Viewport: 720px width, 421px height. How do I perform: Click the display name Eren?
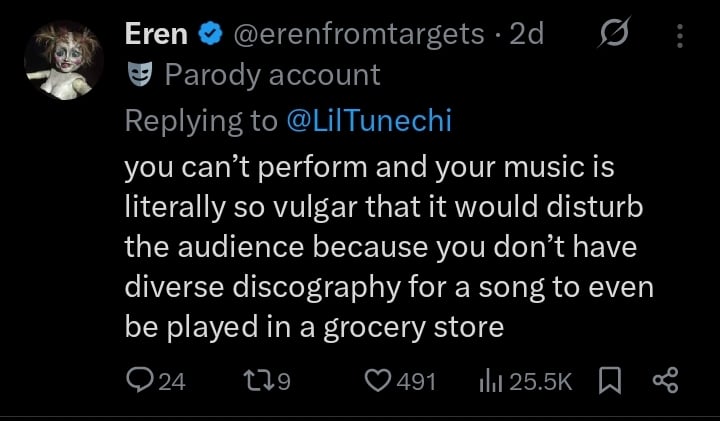(x=156, y=34)
